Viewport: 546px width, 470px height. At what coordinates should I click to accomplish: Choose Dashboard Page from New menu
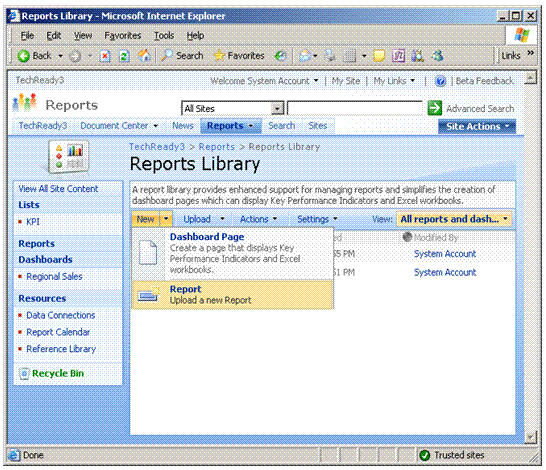click(x=233, y=254)
